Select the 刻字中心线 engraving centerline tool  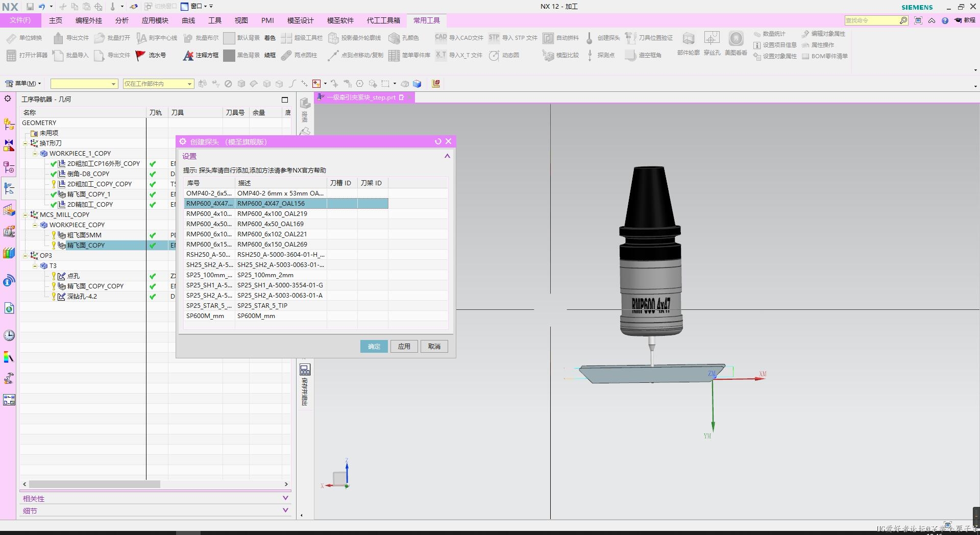(x=157, y=38)
